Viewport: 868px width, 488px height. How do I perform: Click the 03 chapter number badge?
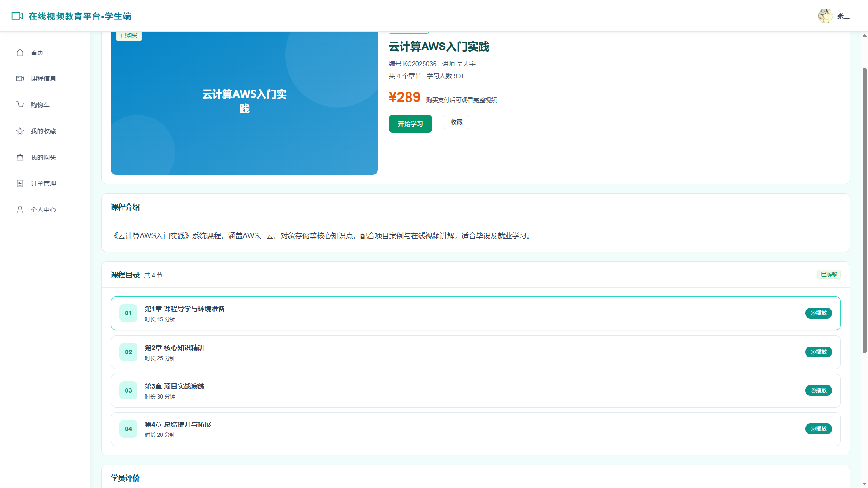pyautogui.click(x=128, y=390)
